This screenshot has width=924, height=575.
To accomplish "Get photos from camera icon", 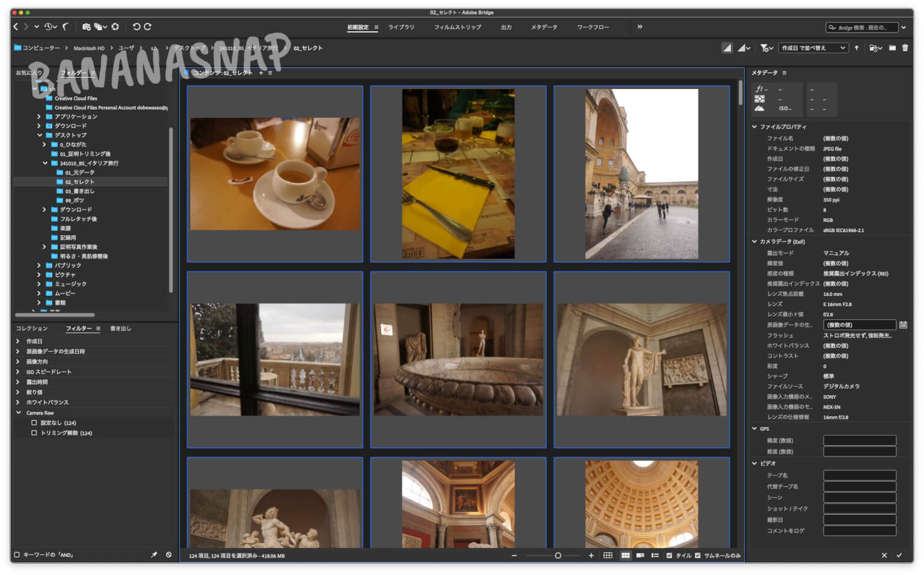I will pos(87,26).
